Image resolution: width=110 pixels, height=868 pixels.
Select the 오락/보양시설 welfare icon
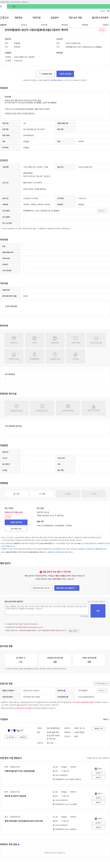55,356
